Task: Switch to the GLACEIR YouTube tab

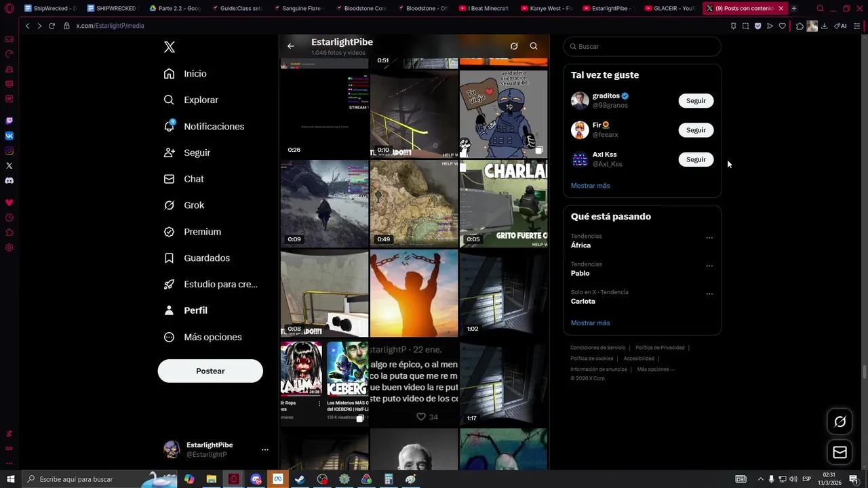Action: (x=670, y=8)
